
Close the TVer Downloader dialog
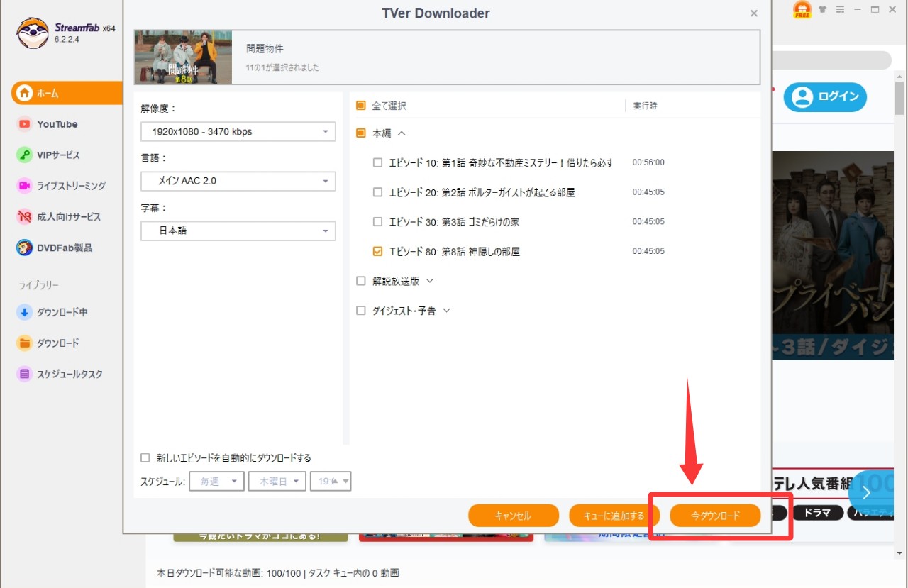[x=754, y=13]
